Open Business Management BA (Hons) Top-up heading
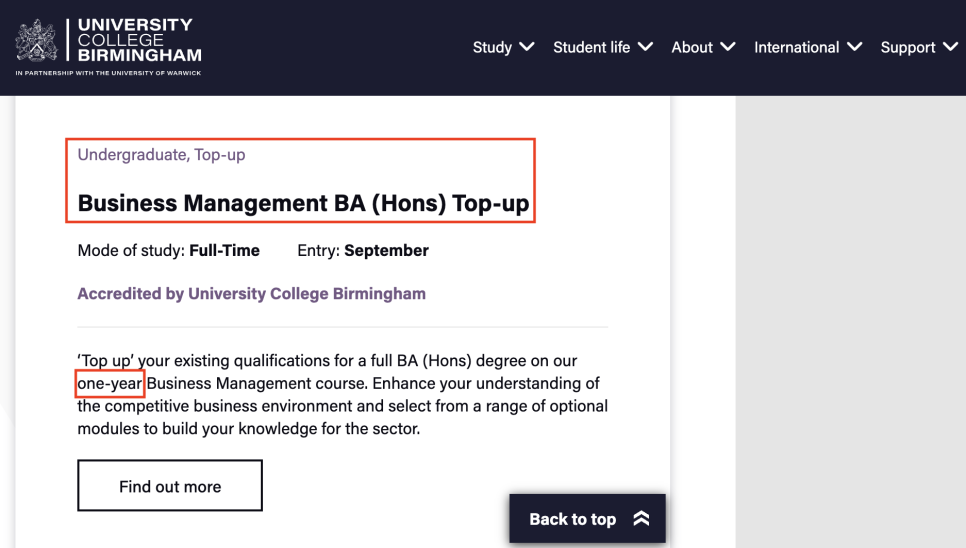 pyautogui.click(x=303, y=203)
